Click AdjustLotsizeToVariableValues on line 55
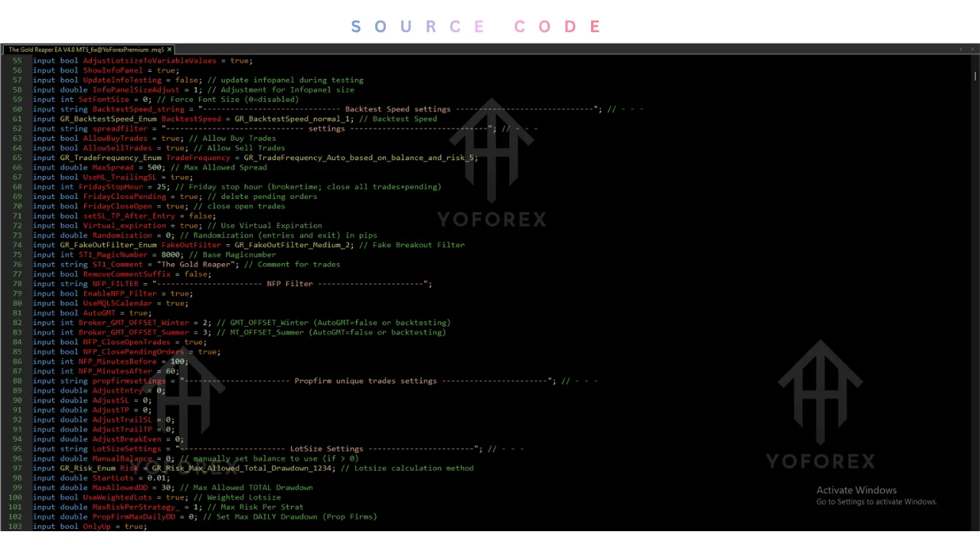 point(150,60)
